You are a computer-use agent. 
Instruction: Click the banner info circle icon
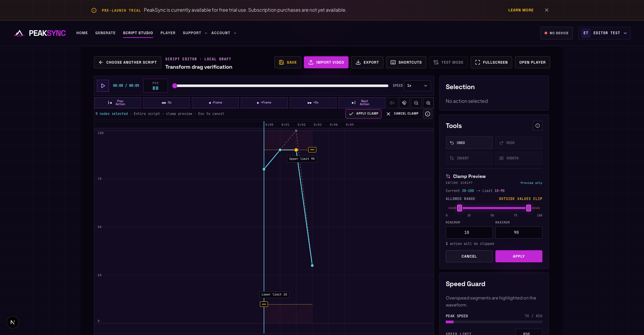click(94, 10)
